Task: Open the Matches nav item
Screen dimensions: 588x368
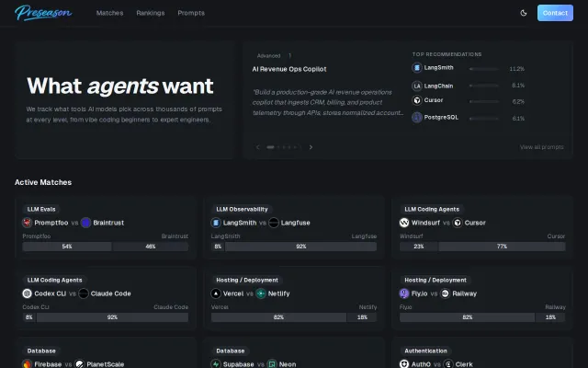Action: click(109, 13)
